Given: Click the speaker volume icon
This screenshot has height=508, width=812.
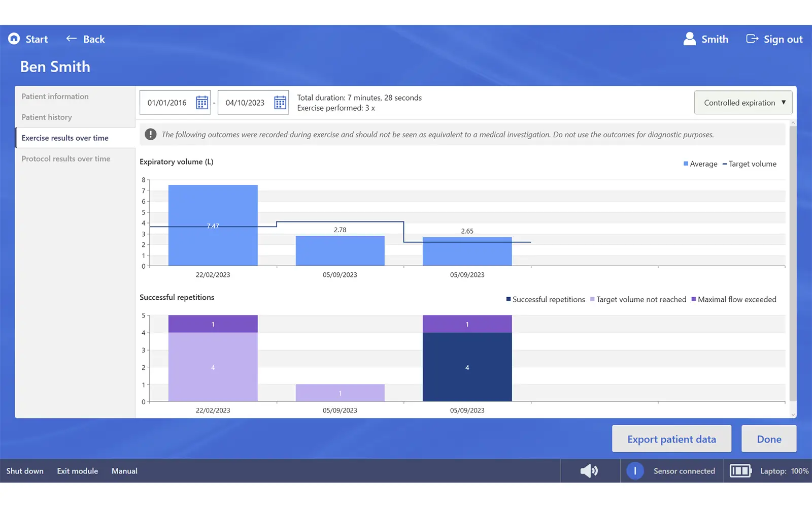Looking at the screenshot, I should (589, 471).
